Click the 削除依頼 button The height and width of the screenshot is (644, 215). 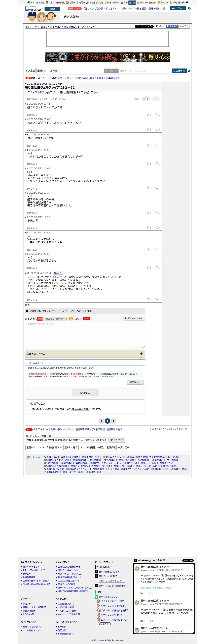(x=111, y=448)
